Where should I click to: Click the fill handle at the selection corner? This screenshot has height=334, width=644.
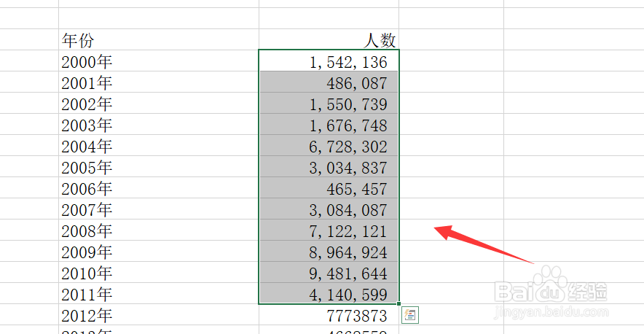[398, 304]
